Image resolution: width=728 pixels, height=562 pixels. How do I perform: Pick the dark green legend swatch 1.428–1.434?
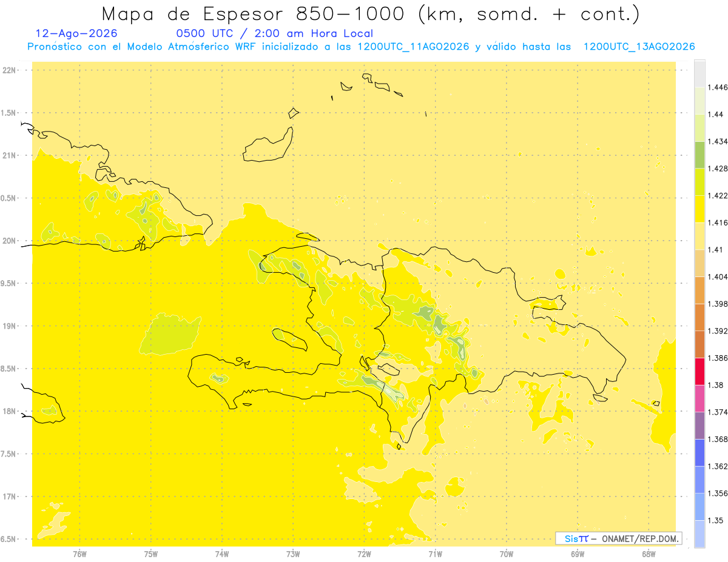[699, 155]
